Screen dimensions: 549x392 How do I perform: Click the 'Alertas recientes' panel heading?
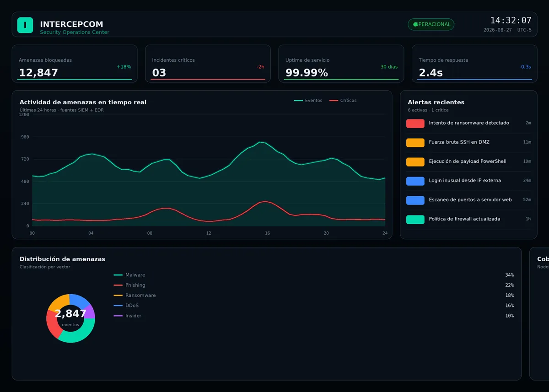(x=436, y=102)
